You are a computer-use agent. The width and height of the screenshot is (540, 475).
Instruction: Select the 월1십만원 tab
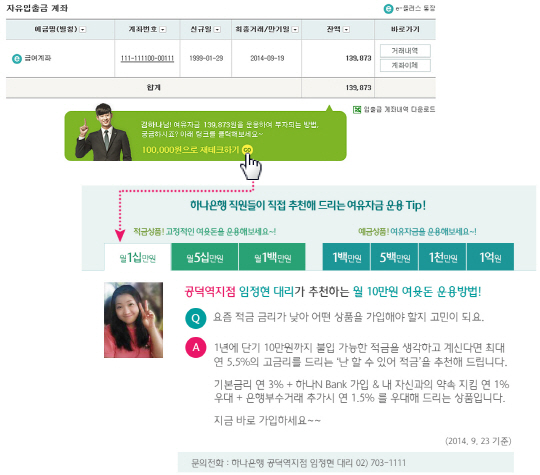138,257
